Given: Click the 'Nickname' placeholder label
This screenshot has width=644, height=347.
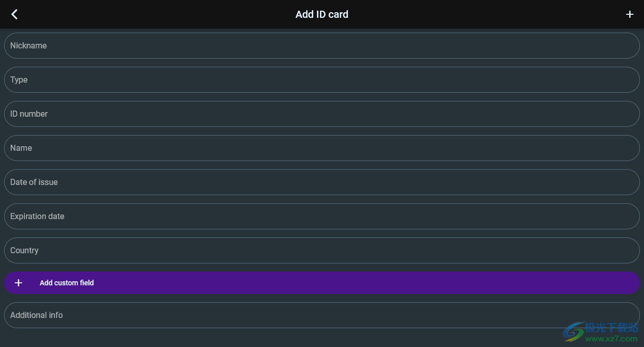Looking at the screenshot, I should [29, 46].
